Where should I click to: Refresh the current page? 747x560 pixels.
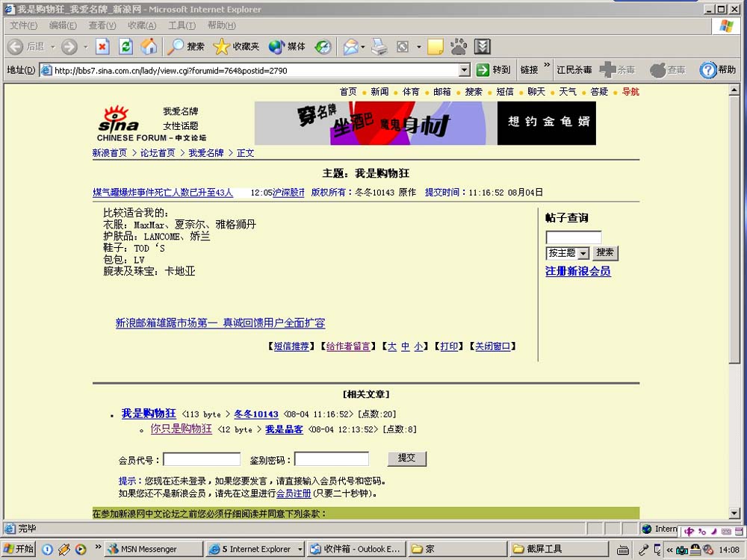(125, 46)
